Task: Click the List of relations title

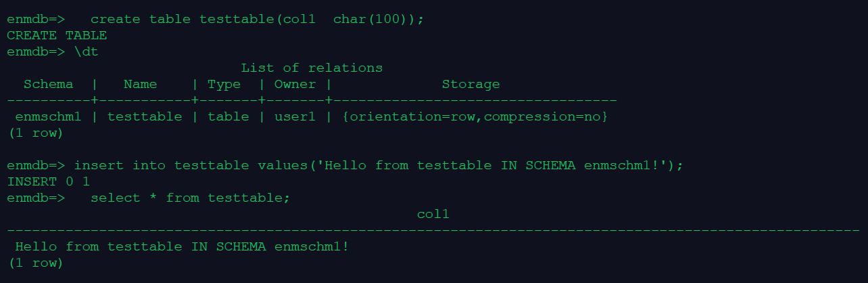Action: (x=312, y=68)
